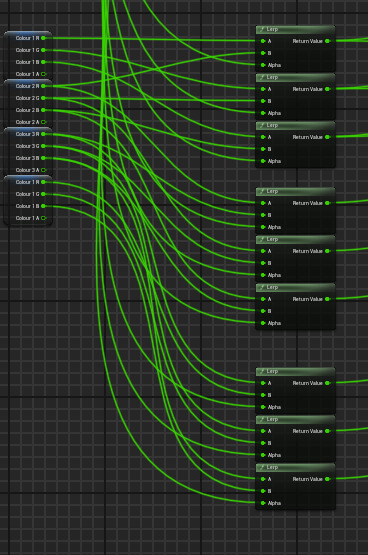368x555 pixels.
Task: Click the bottommost Lerp node's Return Value pin
Action: click(x=327, y=479)
